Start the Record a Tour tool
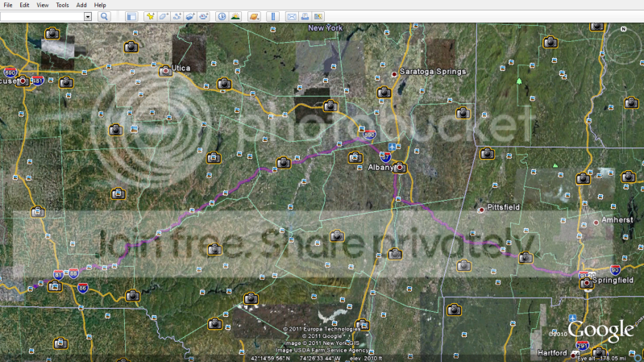Screen dimensions: 644x362 click(x=203, y=16)
